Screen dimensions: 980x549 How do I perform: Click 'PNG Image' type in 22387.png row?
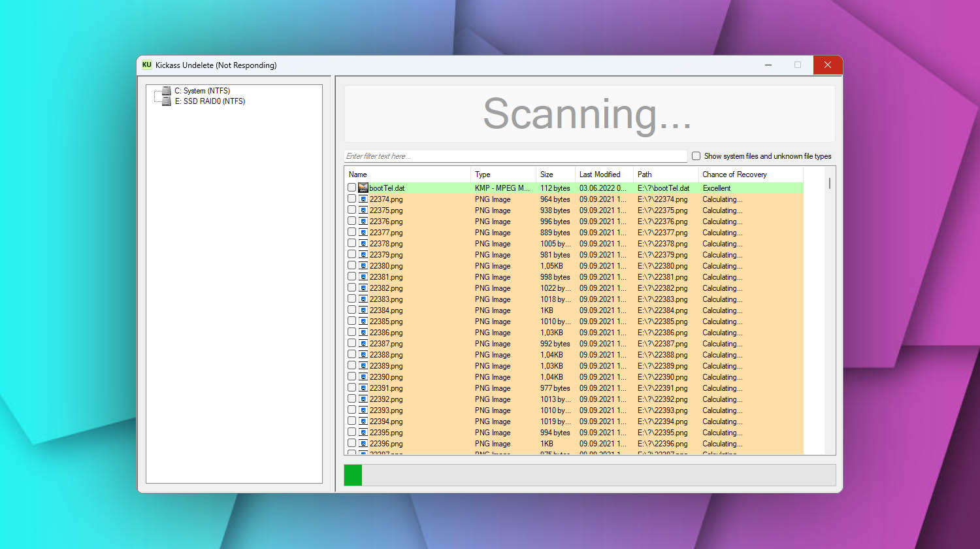point(493,344)
